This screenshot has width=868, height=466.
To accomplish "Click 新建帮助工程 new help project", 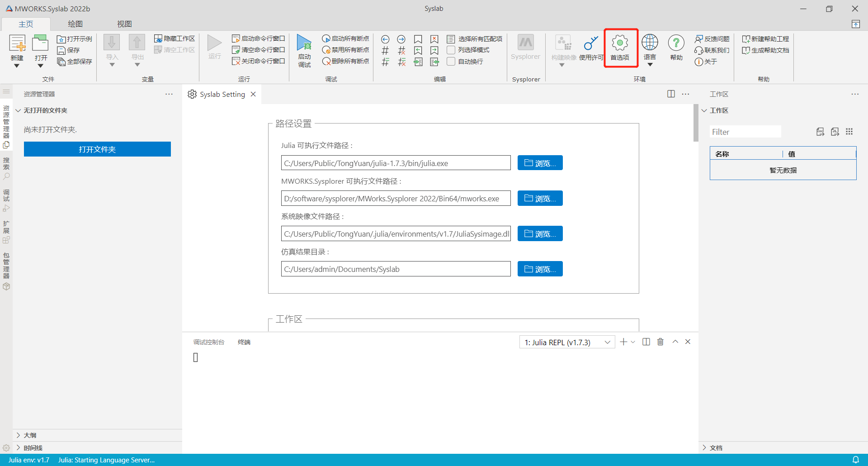I will (766, 39).
